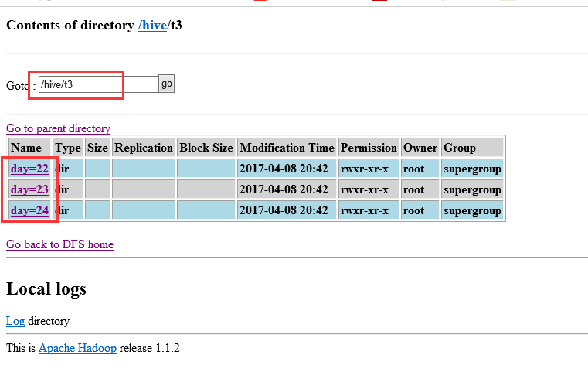The height and width of the screenshot is (372, 588).
Task: Select the Modification Time column header
Action: coord(287,148)
